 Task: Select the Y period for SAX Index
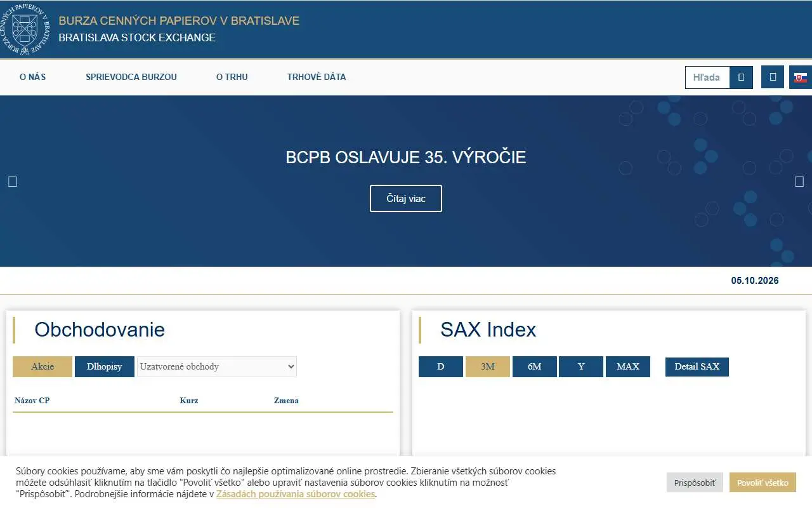click(581, 366)
